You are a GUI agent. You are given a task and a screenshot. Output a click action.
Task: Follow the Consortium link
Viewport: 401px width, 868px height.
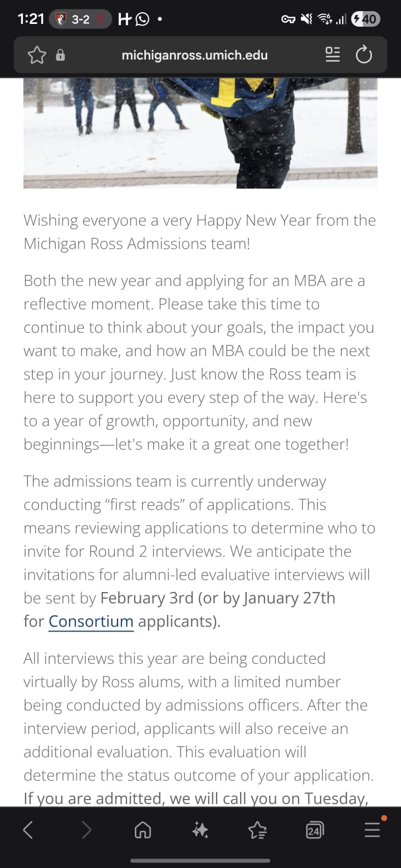tap(91, 621)
